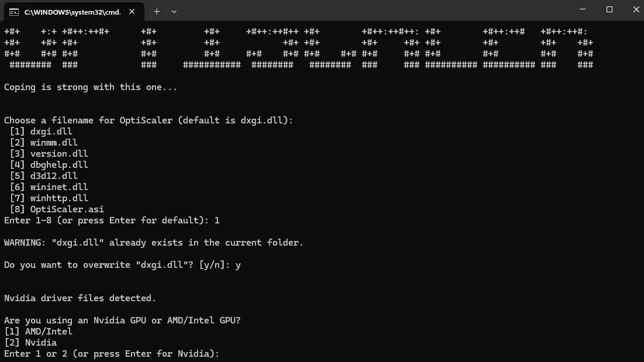Close the cmd.exe terminal tab
The height and width of the screenshot is (362, 644).
tap(133, 11)
